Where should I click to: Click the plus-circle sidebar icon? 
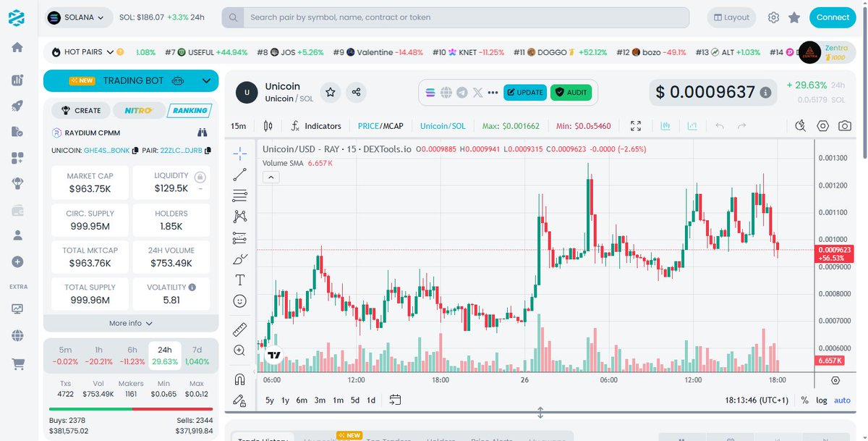[x=17, y=261]
